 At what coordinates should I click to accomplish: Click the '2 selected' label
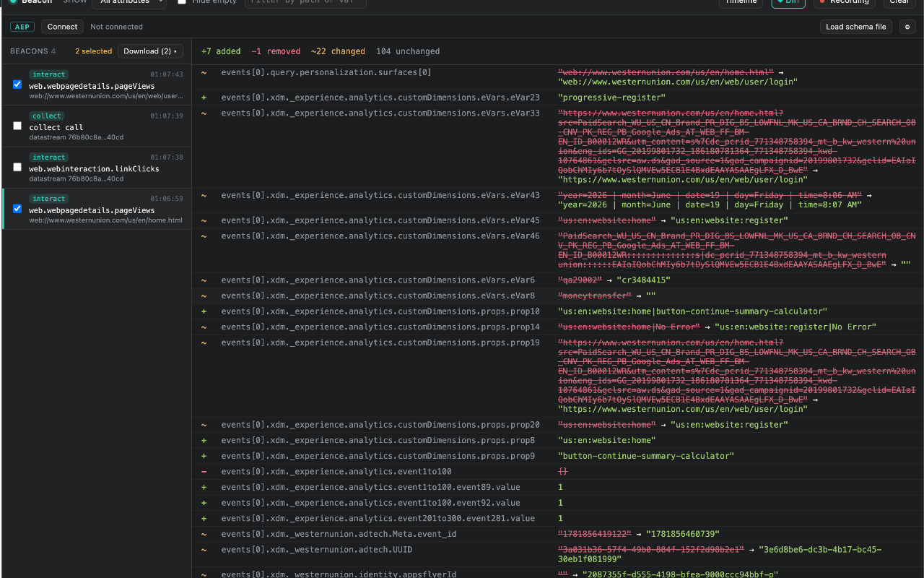click(93, 51)
